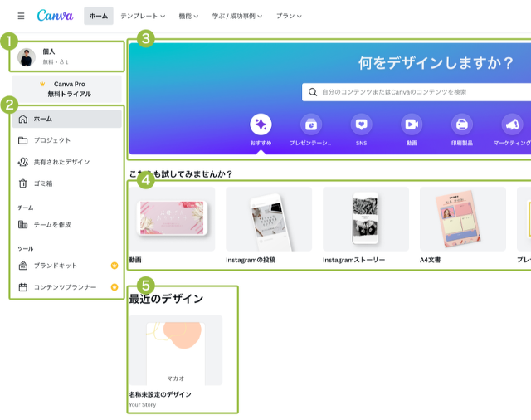Screen dimensions: 531x420
Task: Select the マーケティング megaphone icon
Action: click(512, 125)
